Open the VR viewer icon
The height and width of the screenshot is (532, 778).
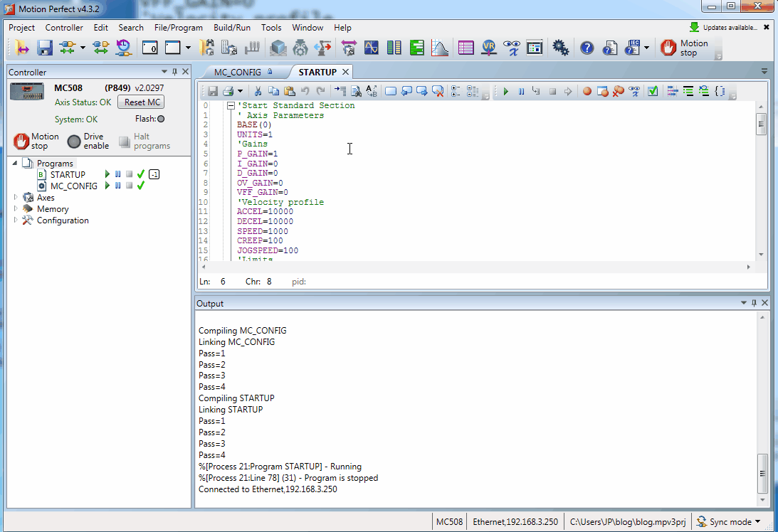489,48
